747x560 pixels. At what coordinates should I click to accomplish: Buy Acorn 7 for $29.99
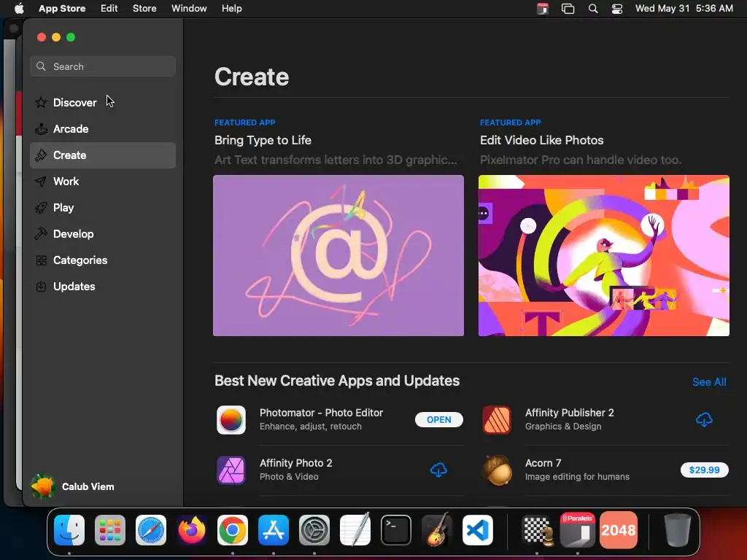pyautogui.click(x=704, y=470)
